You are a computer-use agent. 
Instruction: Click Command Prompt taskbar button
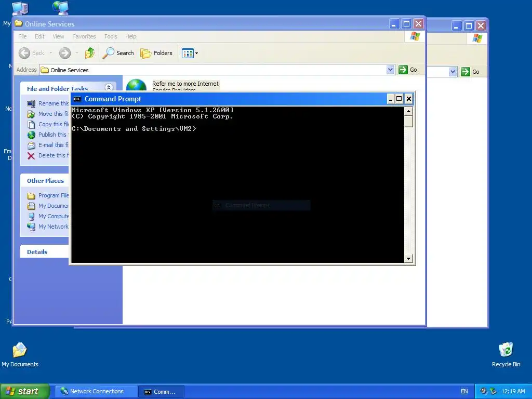[x=162, y=392]
